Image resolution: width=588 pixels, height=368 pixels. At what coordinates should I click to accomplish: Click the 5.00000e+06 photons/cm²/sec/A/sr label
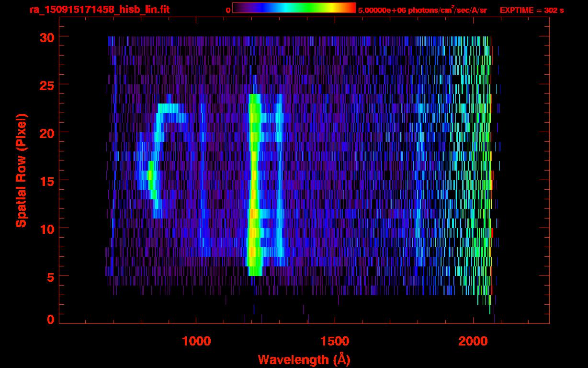point(422,10)
